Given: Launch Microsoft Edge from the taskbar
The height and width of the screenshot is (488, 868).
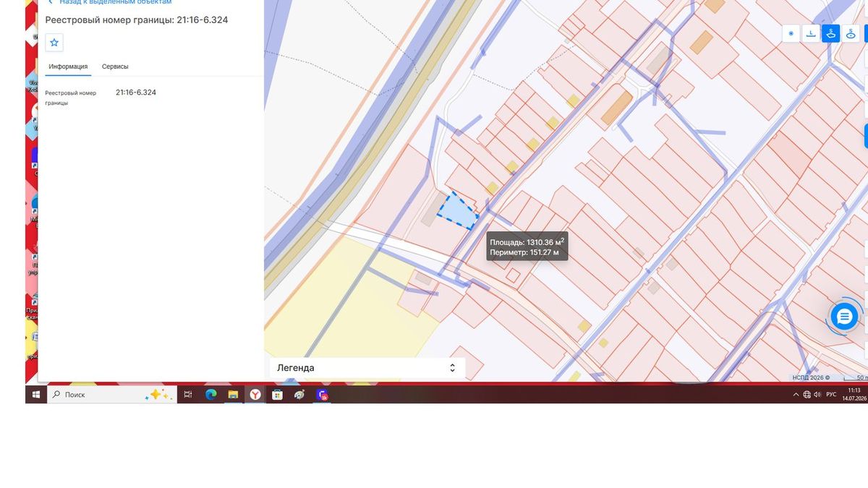Looking at the screenshot, I should pos(211,395).
